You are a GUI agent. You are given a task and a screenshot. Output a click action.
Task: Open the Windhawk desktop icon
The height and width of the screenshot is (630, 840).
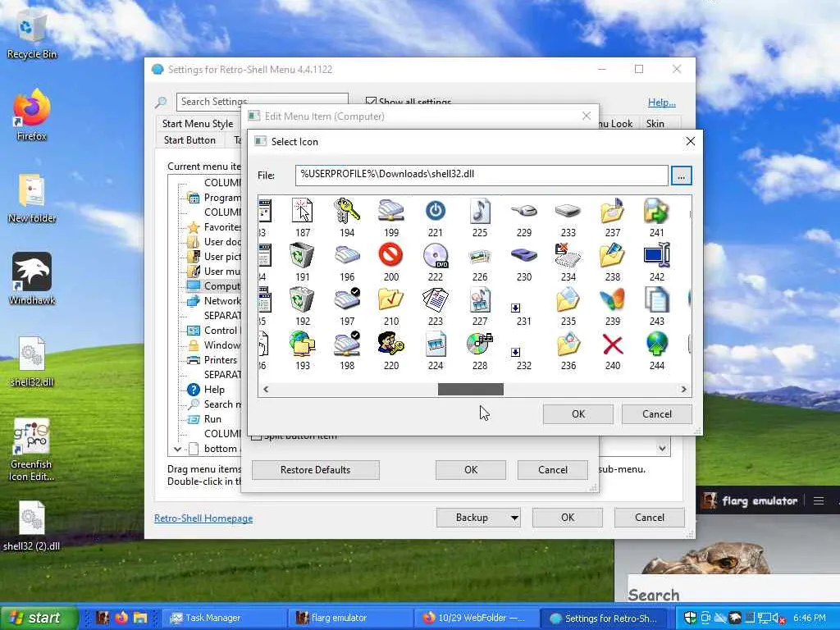point(32,279)
